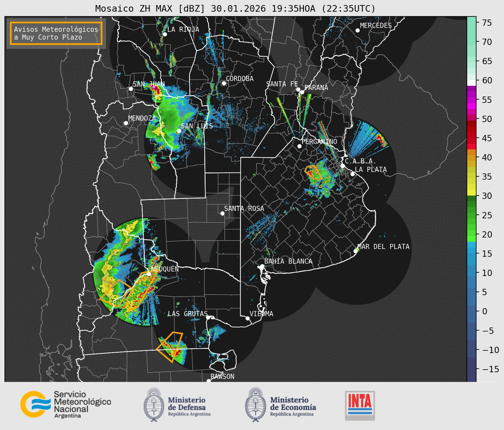Click the Servicio Meteorológico Nacional logo
Viewport: 504px width, 430px height.
pos(66,404)
